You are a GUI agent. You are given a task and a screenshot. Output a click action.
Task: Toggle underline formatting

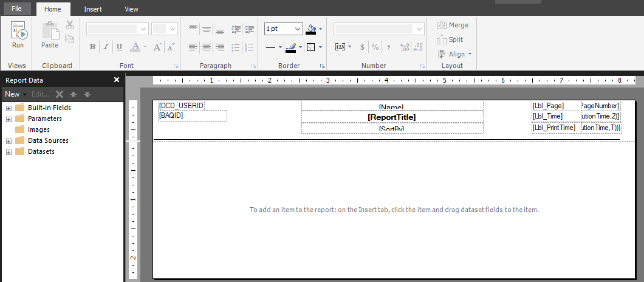click(119, 47)
